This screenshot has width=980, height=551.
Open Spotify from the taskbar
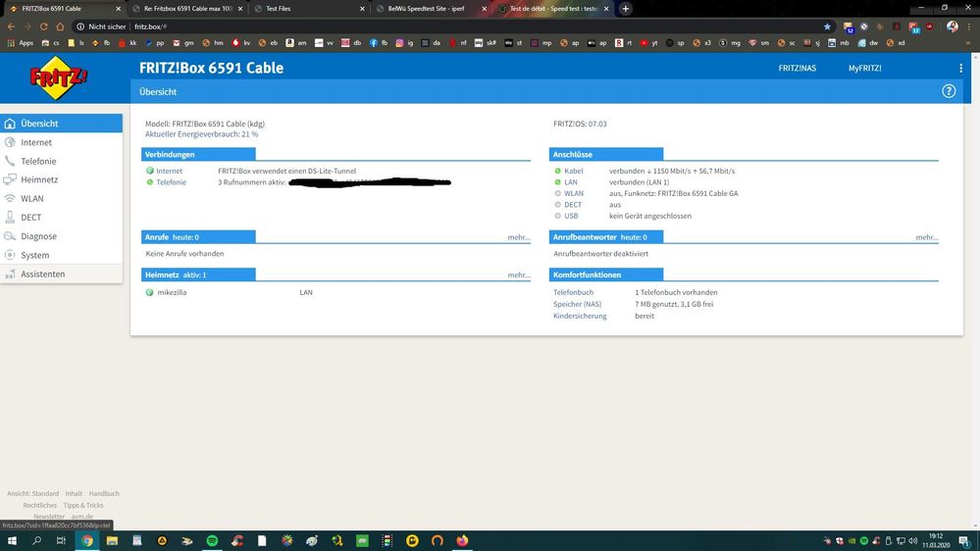pyautogui.click(x=212, y=541)
